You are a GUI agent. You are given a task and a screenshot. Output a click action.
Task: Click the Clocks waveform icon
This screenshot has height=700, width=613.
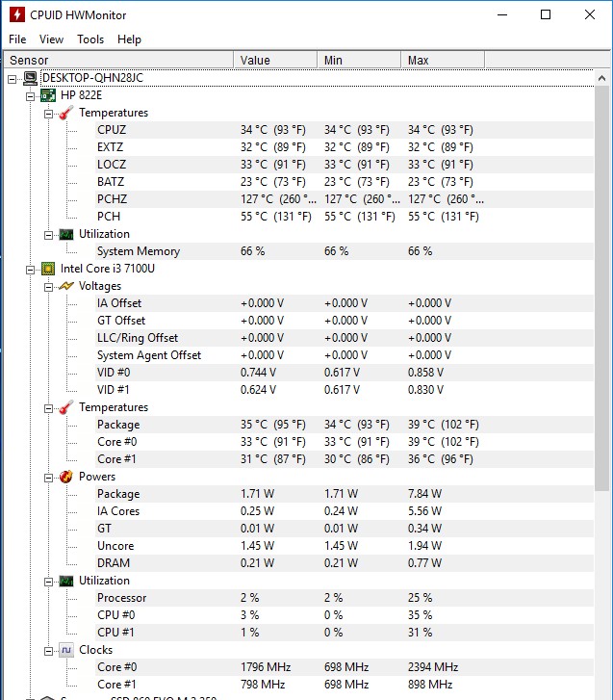pos(65,650)
